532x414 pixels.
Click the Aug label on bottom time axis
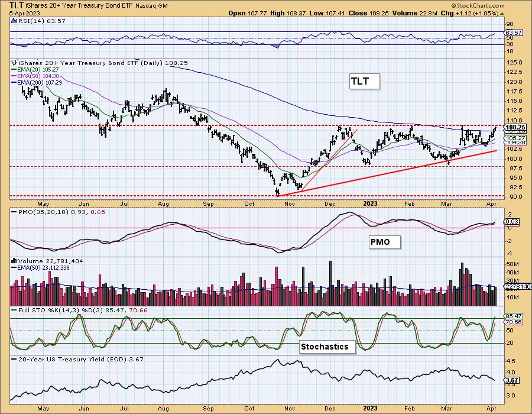pyautogui.click(x=163, y=408)
